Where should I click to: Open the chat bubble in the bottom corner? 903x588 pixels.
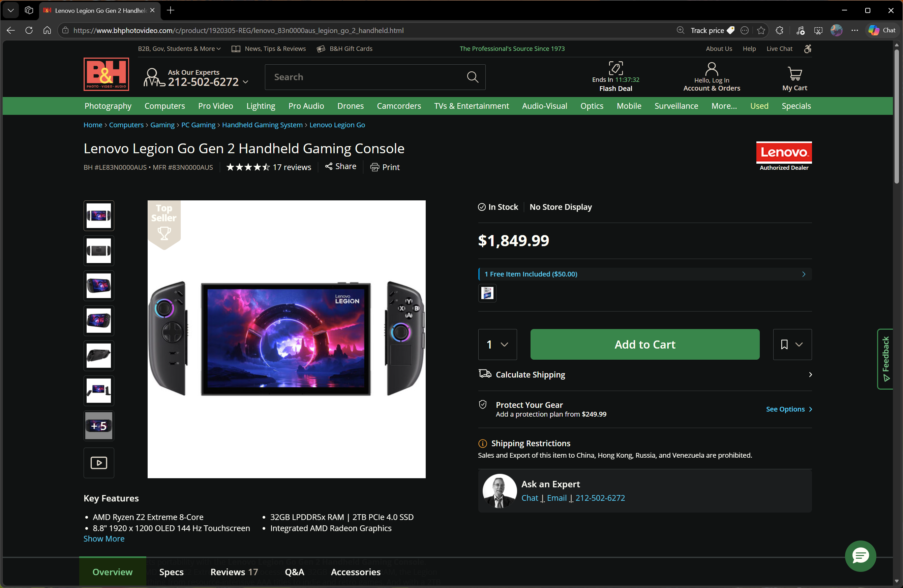click(860, 556)
